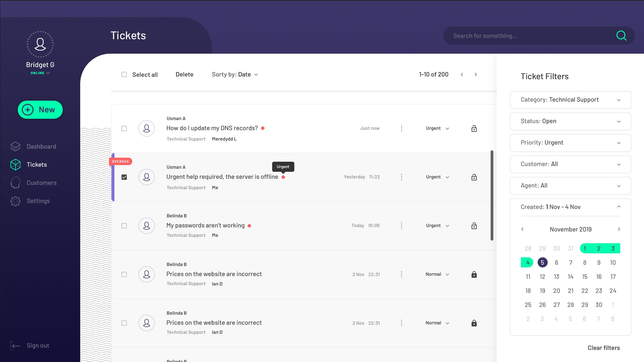
Task: Click the search magnifier icon
Action: click(621, 36)
